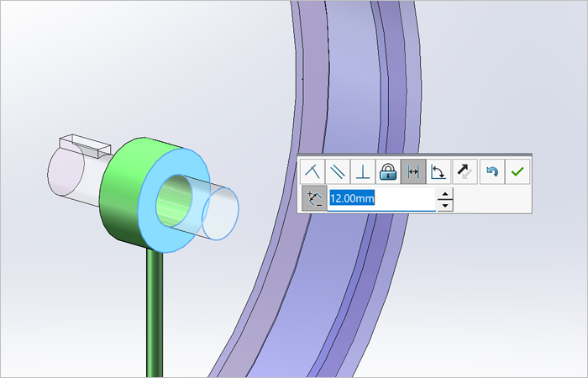Toggle the Flip Dimension button
588x378 pixels.
[x=314, y=198]
